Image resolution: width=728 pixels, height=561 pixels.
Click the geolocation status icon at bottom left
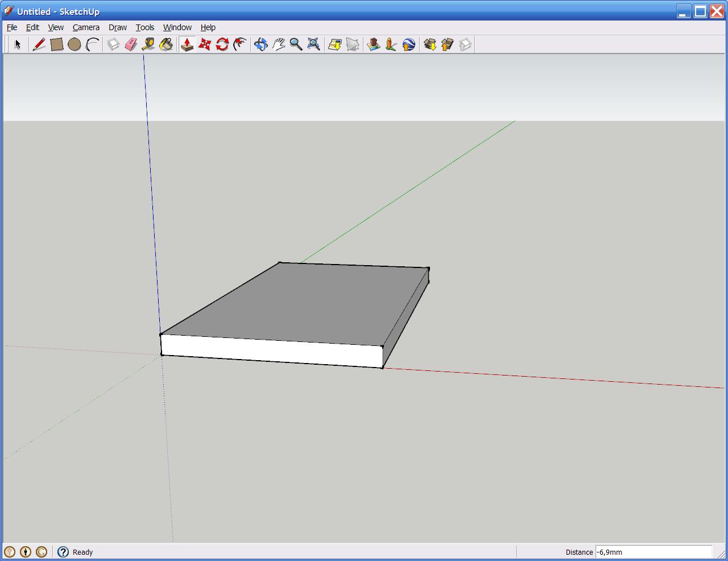[x=10, y=552]
